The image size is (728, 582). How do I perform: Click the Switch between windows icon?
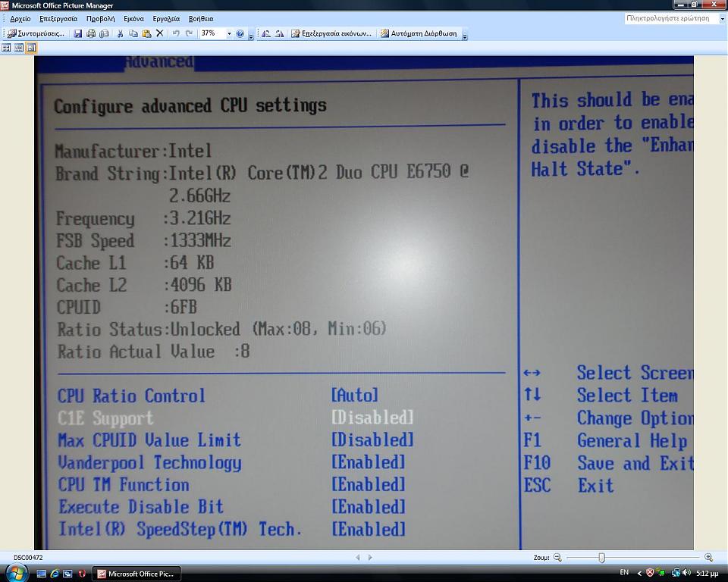[x=67, y=574]
